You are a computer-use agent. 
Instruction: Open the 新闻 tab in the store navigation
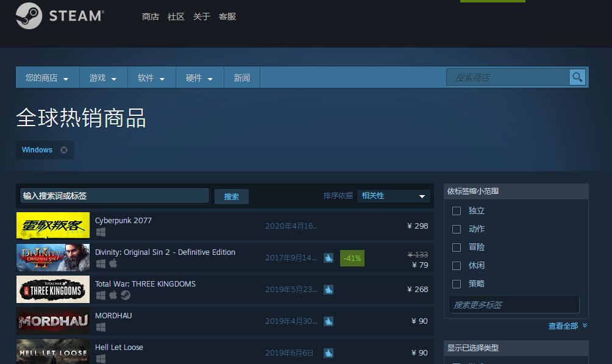pyautogui.click(x=241, y=77)
